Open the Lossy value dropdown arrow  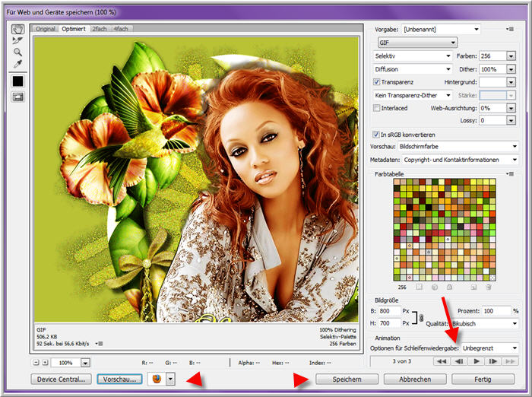(511, 120)
